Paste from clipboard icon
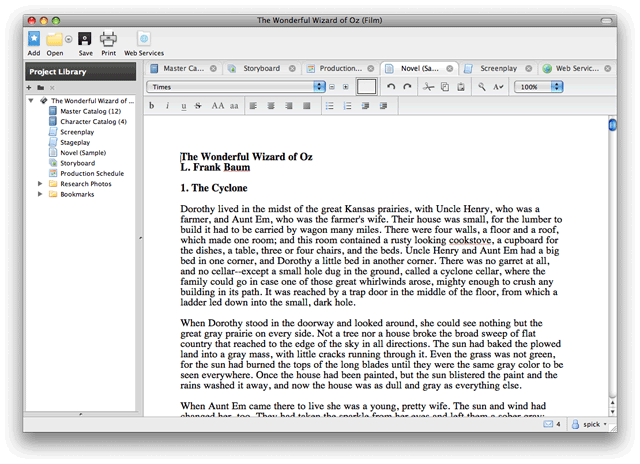 click(461, 87)
